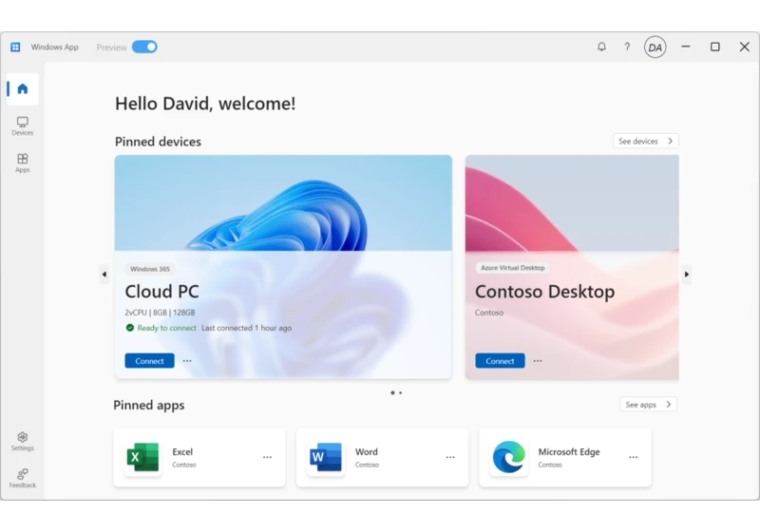Select the second carousel page dot
The image size is (760, 532).
click(x=400, y=393)
